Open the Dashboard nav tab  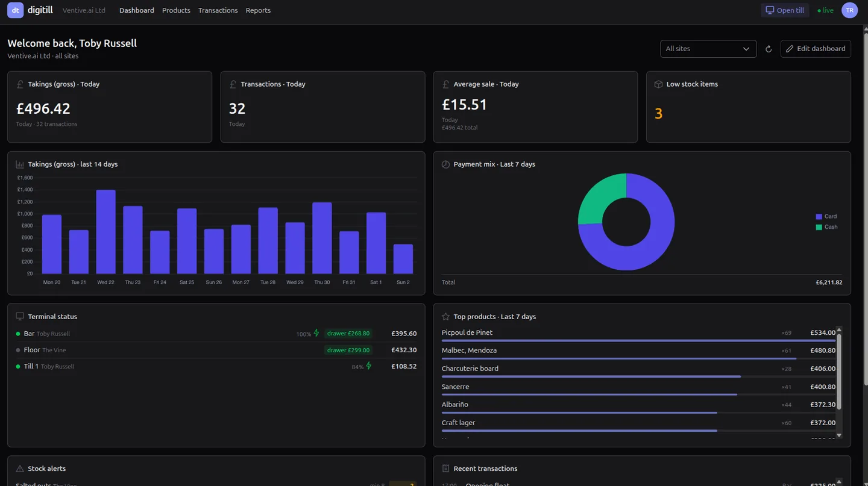(137, 10)
